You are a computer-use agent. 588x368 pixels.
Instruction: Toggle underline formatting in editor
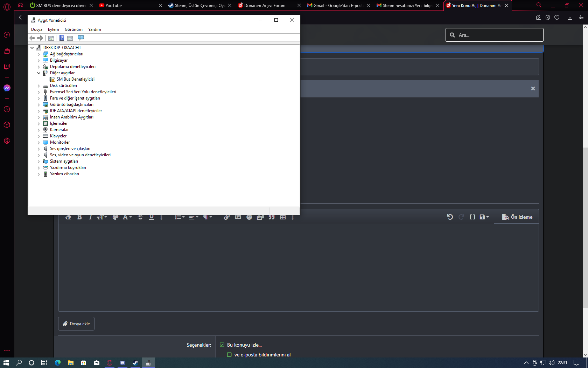click(152, 217)
